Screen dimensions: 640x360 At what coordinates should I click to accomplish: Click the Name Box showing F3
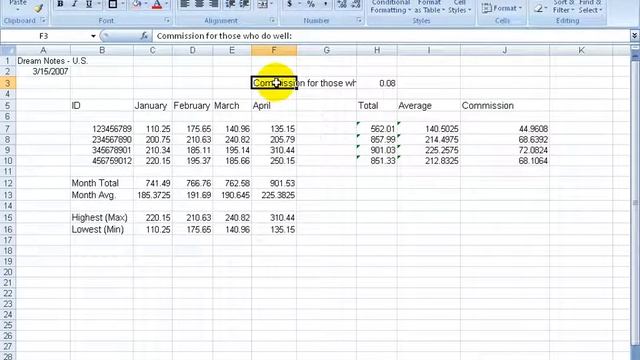click(x=44, y=36)
